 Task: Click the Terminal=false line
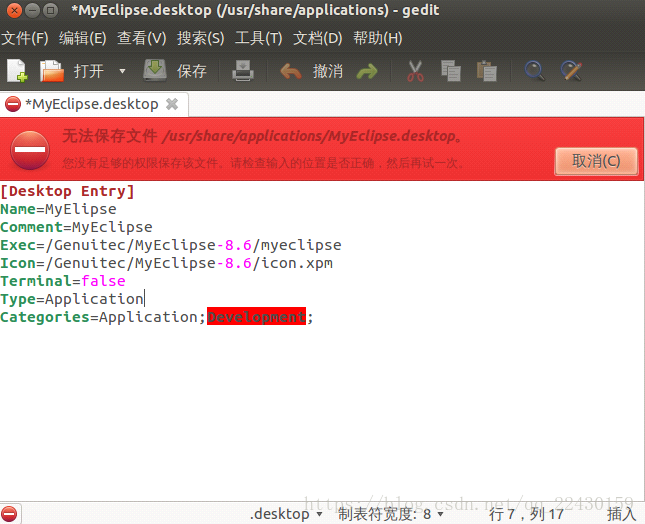pos(63,281)
